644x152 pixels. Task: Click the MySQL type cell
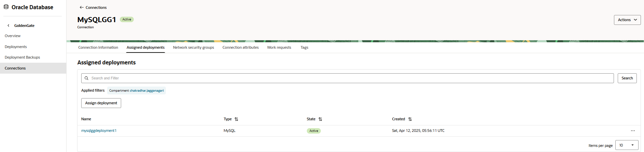coord(229,131)
